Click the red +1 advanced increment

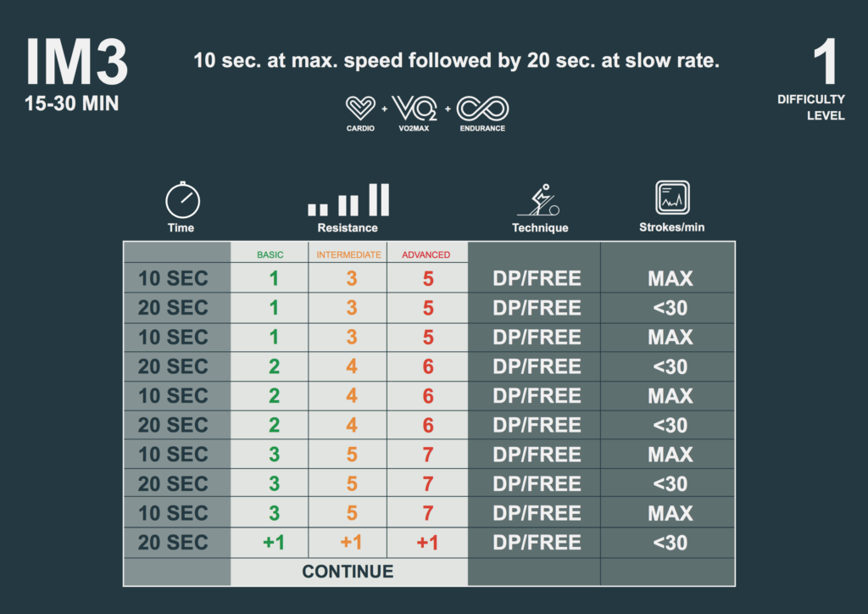click(427, 543)
